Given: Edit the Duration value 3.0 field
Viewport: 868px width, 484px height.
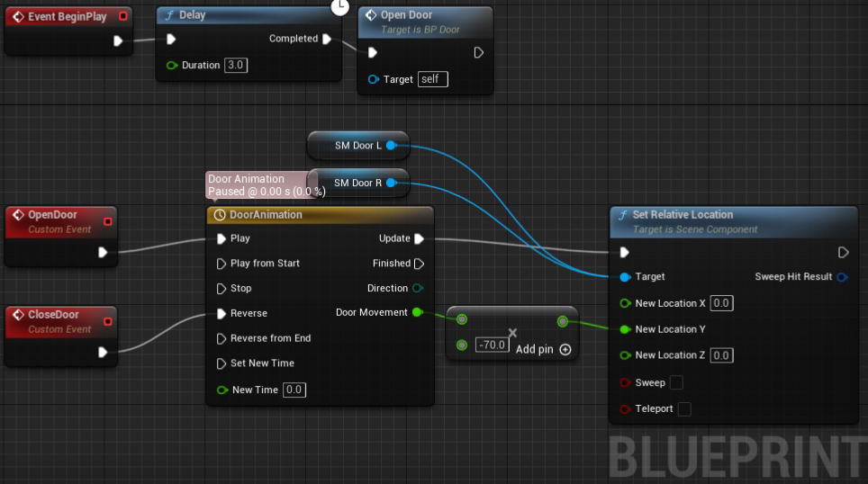Looking at the screenshot, I should point(236,66).
